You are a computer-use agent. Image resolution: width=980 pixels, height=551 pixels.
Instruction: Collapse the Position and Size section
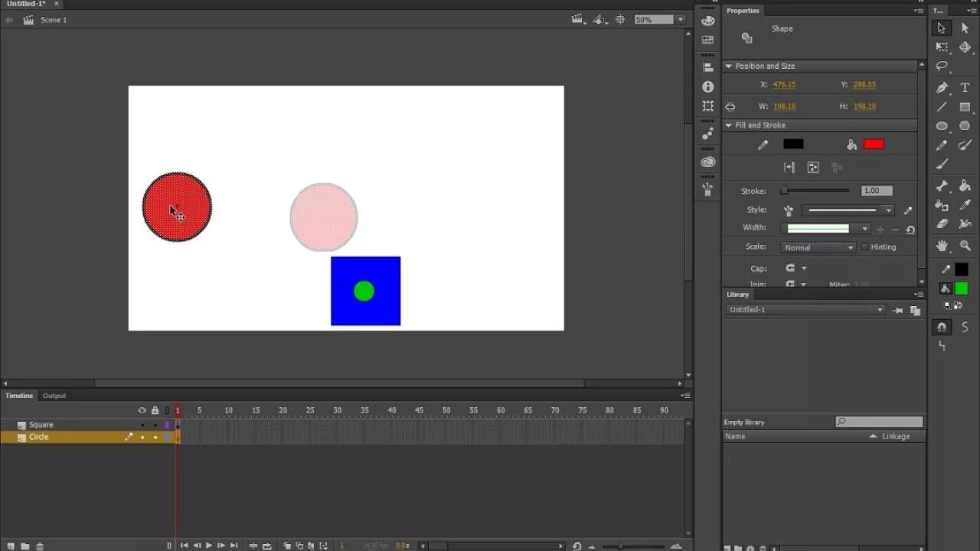pyautogui.click(x=728, y=66)
